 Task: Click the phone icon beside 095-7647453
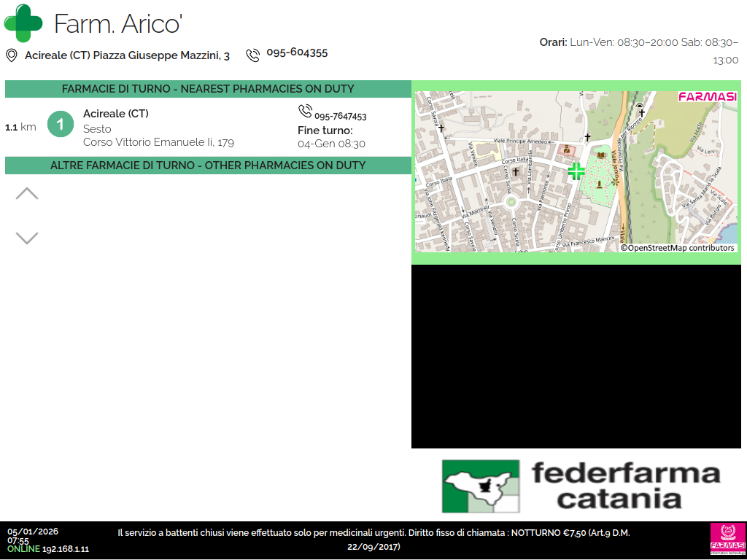[305, 111]
